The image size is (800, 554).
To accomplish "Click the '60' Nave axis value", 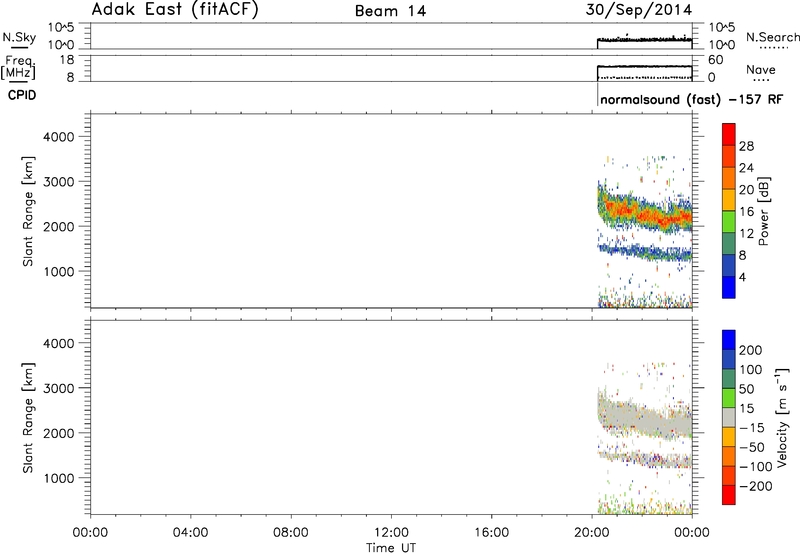I will pyautogui.click(x=715, y=60).
